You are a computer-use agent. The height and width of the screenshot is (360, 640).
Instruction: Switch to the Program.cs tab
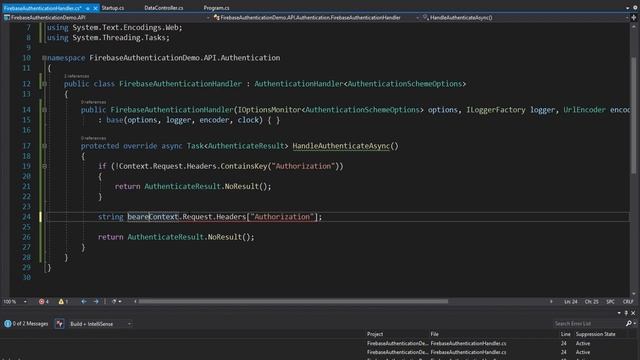(216, 8)
